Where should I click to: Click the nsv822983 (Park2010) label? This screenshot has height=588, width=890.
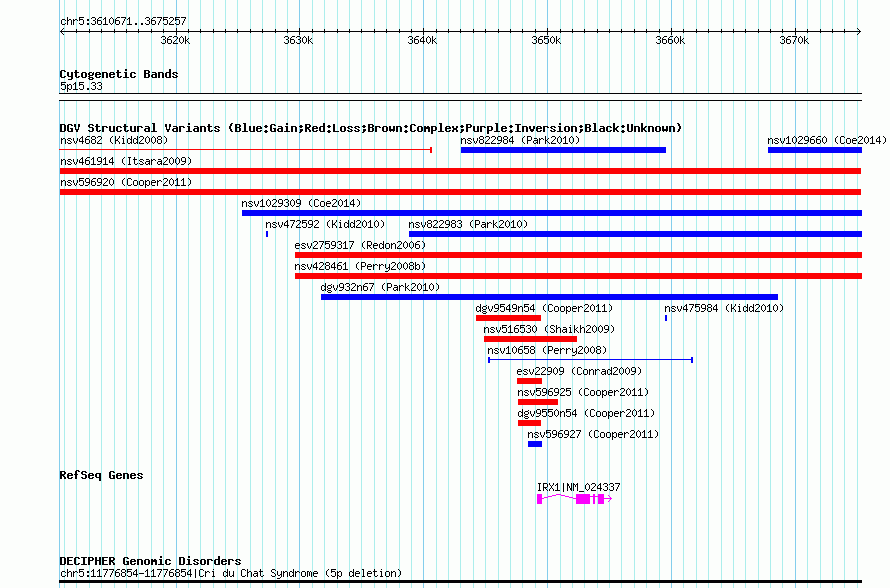pyautogui.click(x=468, y=224)
